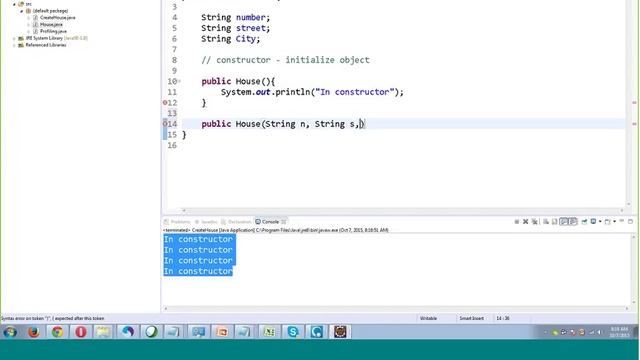Open file explorer folder on taskbar
The width and height of the screenshot is (640, 360).
tap(104, 332)
